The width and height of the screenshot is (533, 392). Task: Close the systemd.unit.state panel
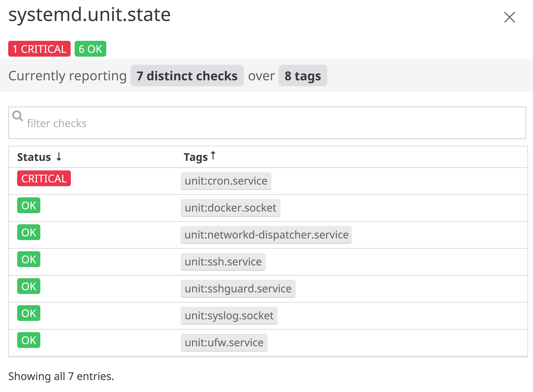[x=509, y=17]
